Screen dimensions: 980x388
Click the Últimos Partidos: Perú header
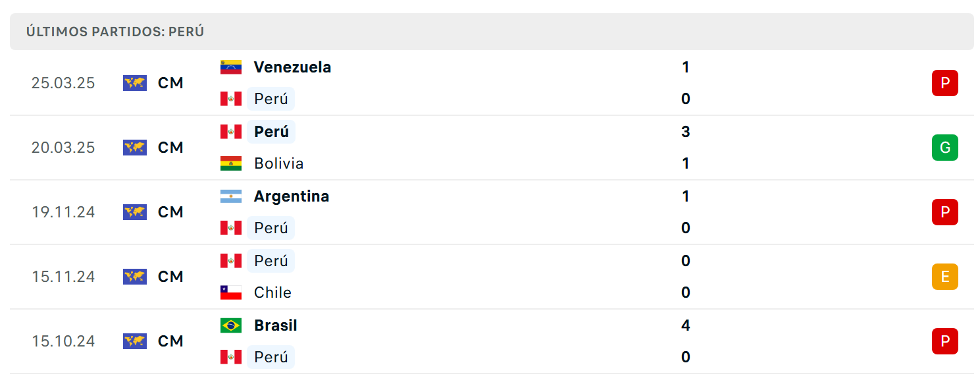pyautogui.click(x=115, y=32)
